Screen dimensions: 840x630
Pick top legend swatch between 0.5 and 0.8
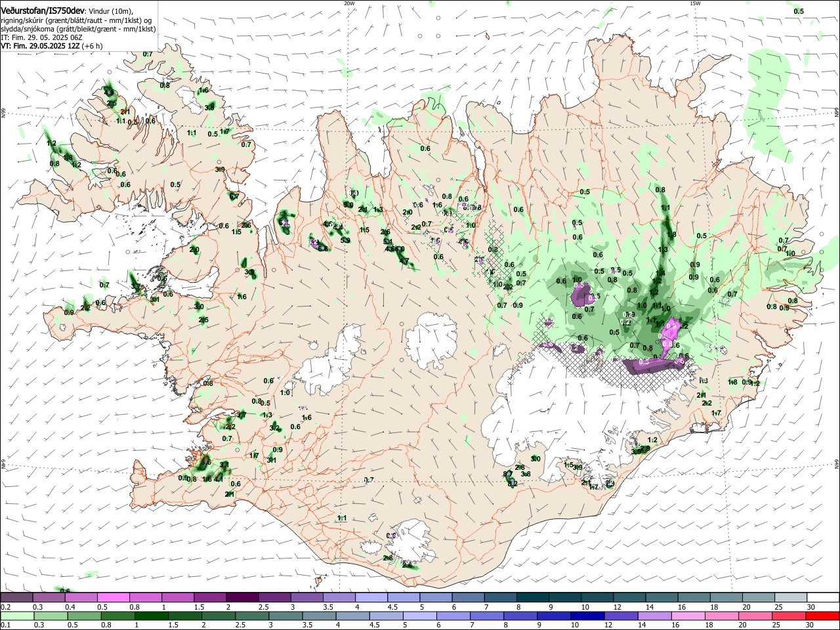[113, 598]
